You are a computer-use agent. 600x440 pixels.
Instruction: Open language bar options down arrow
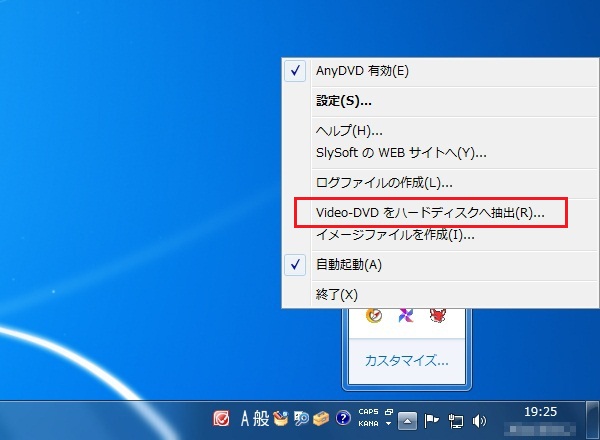click(x=388, y=424)
